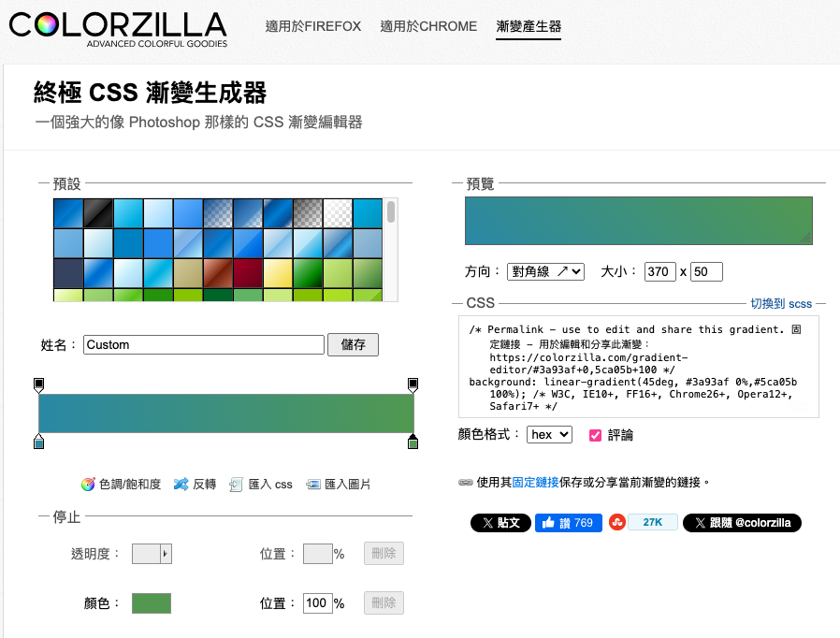Click the 固定鏈接 permalink link
The image size is (840, 638).
(x=535, y=482)
